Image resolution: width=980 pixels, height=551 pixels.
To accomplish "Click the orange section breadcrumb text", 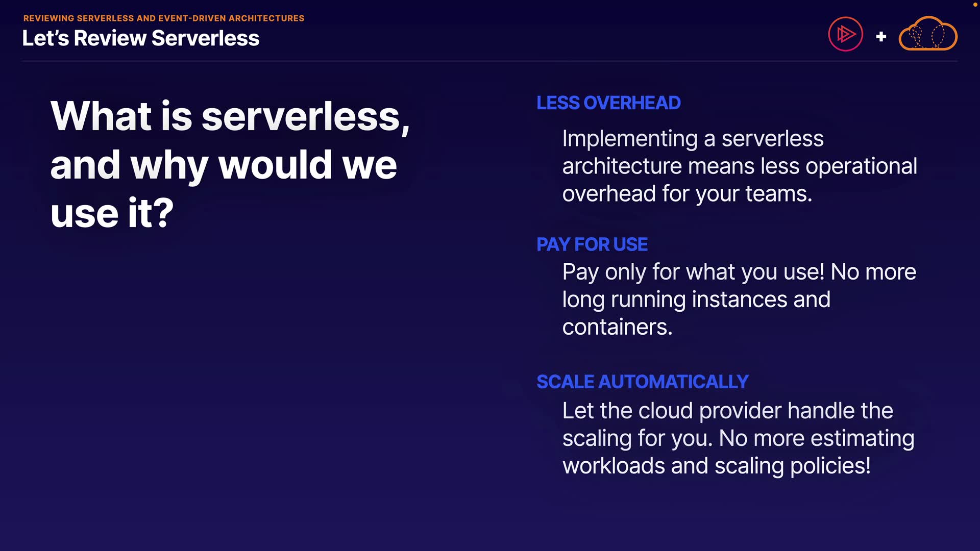I will [164, 18].
